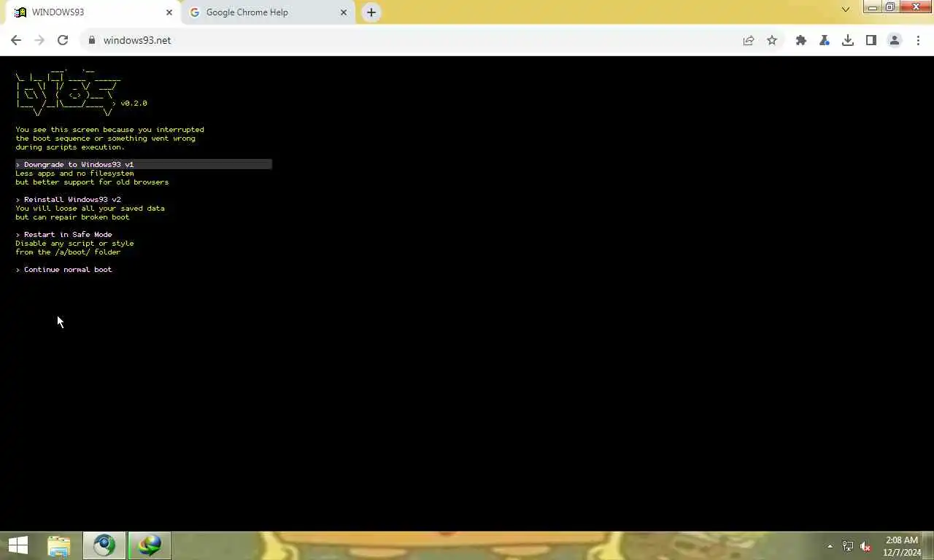Image resolution: width=934 pixels, height=560 pixels.
Task: Go forward in browser history
Action: click(39, 40)
